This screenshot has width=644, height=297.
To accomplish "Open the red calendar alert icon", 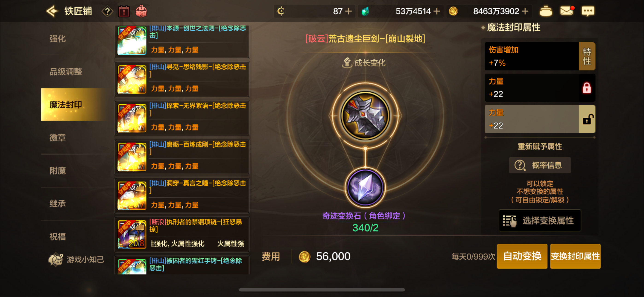I will pyautogui.click(x=124, y=12).
